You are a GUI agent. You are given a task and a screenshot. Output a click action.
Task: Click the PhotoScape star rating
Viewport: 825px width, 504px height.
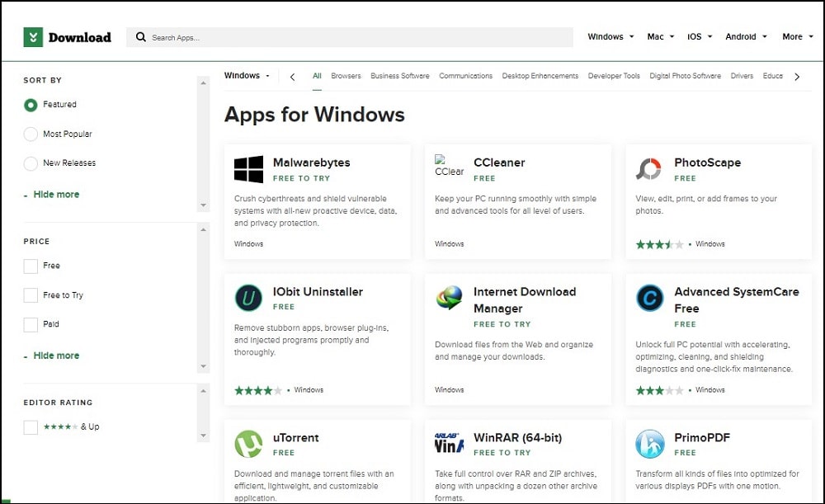(x=660, y=244)
